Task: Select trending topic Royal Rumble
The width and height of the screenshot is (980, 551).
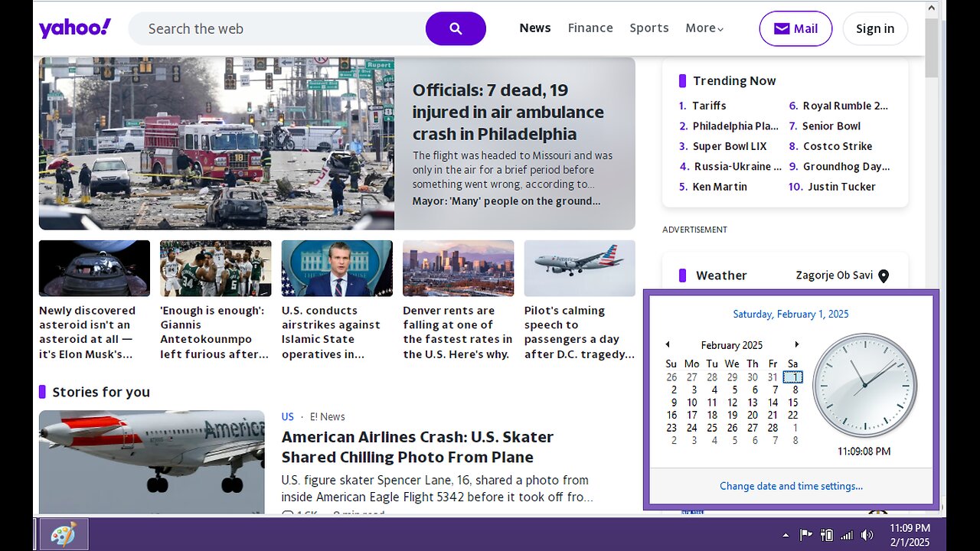Action: 845,106
